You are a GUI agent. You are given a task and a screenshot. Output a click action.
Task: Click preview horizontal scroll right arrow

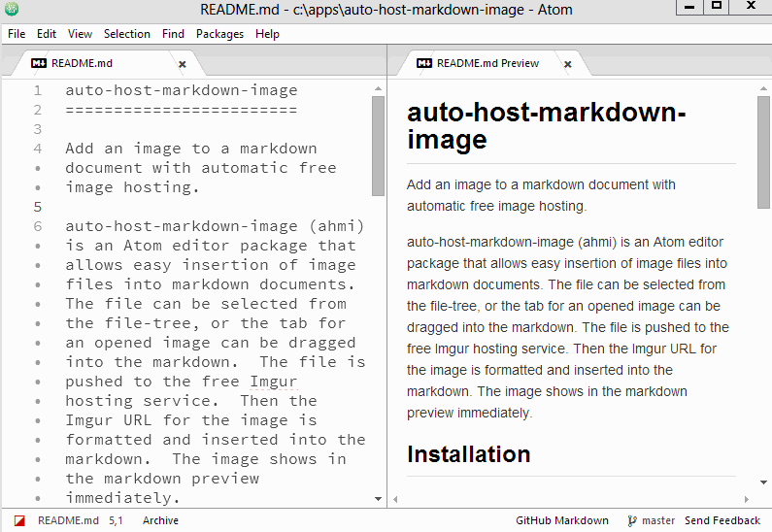(747, 500)
